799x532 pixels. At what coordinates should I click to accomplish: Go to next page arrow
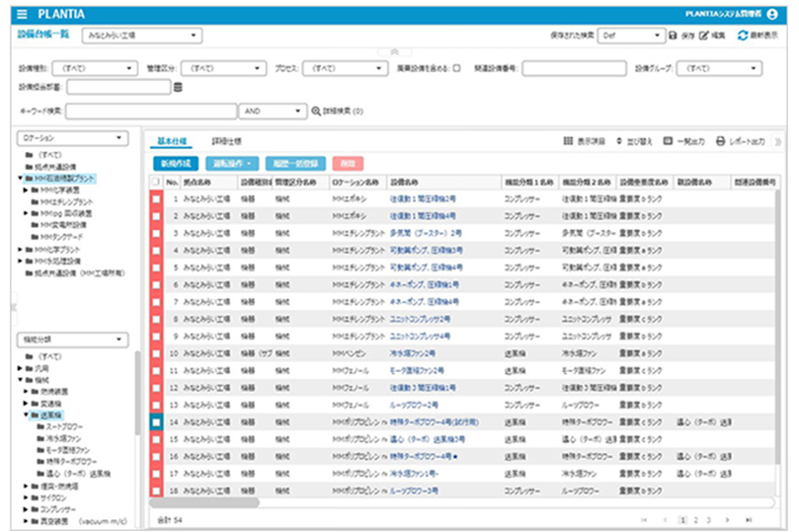tap(727, 520)
